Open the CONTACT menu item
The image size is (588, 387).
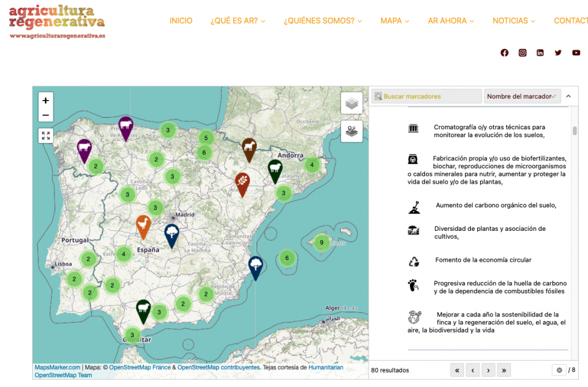point(571,21)
